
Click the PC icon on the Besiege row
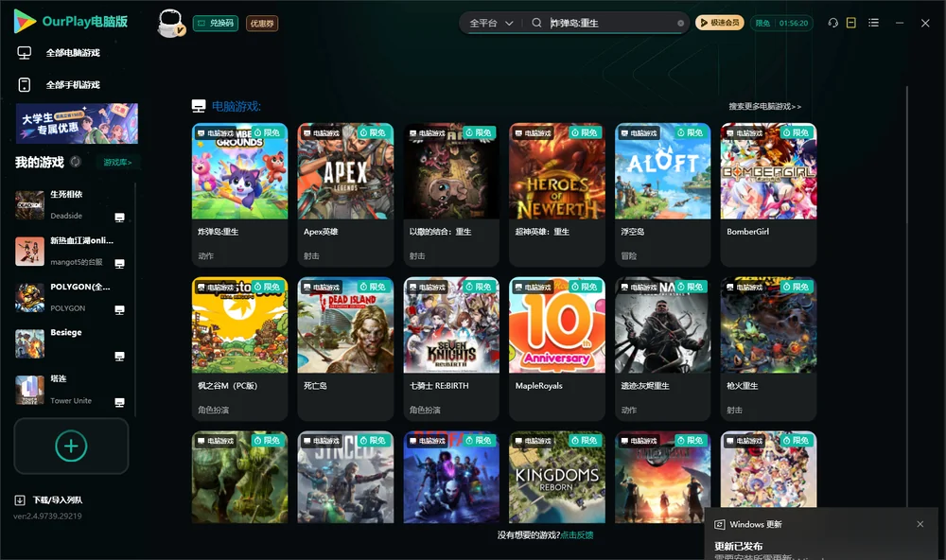(x=119, y=356)
